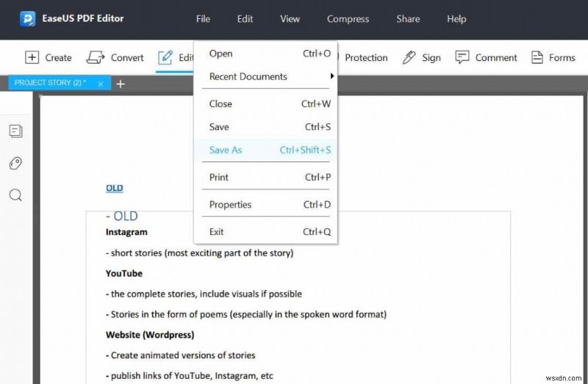
Task: Choose Exit in File menu
Action: pyautogui.click(x=266, y=232)
